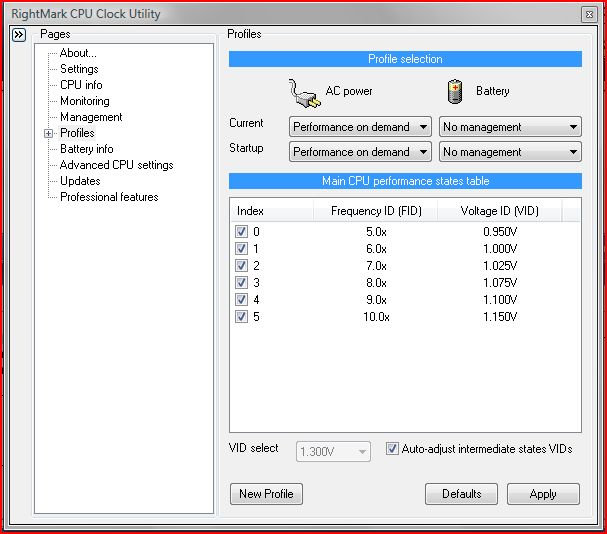Click the 1.150V voltage value
The width and height of the screenshot is (607, 534).
click(500, 317)
